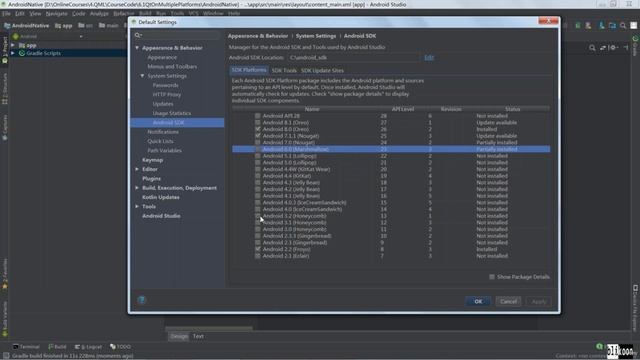This screenshot has width=640, height=360.
Task: Toggle Android 8.1 (Oreo) checkbox
Action: (x=258, y=122)
